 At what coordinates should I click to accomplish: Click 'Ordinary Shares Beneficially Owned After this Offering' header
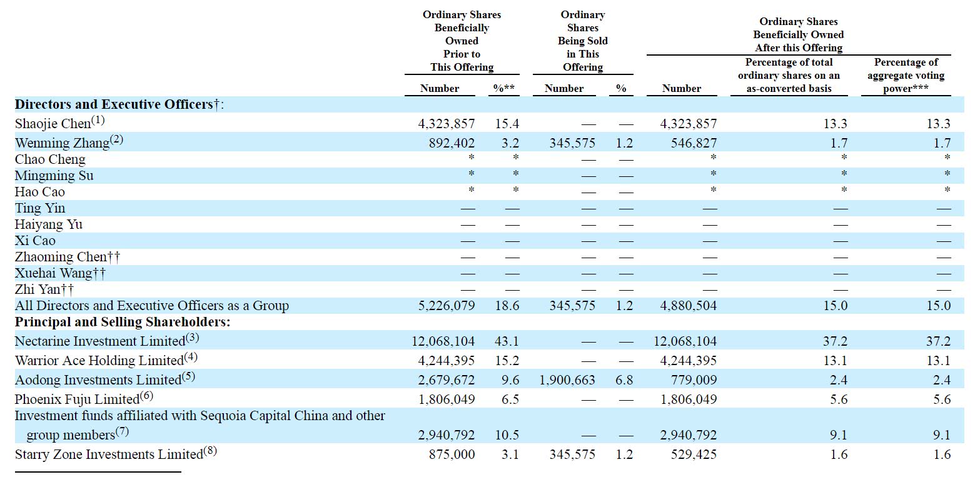point(799,34)
